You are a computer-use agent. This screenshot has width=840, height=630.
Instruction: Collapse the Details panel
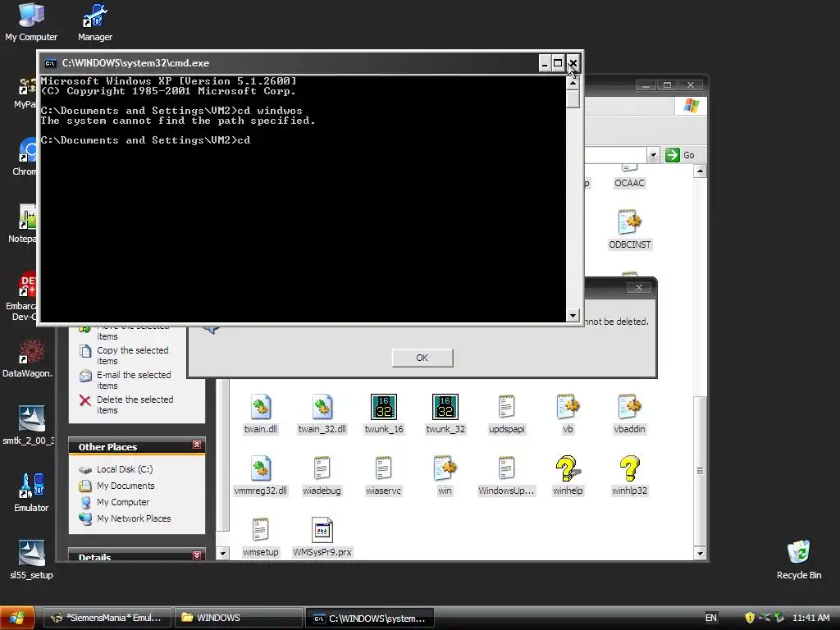pyautogui.click(x=197, y=555)
